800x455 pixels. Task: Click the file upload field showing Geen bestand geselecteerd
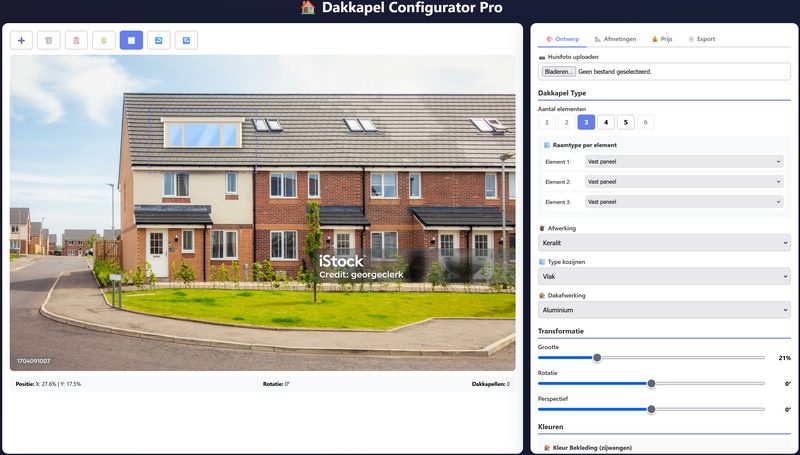point(664,72)
